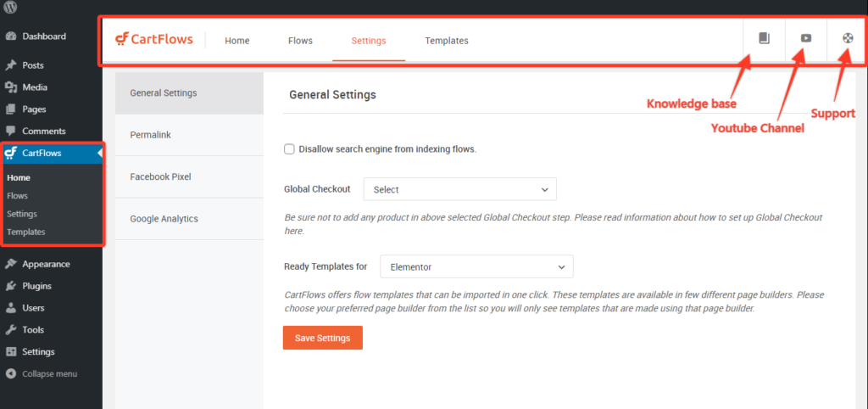Select General Settings in settings sidebar
Image resolution: width=868 pixels, height=409 pixels.
click(189, 93)
